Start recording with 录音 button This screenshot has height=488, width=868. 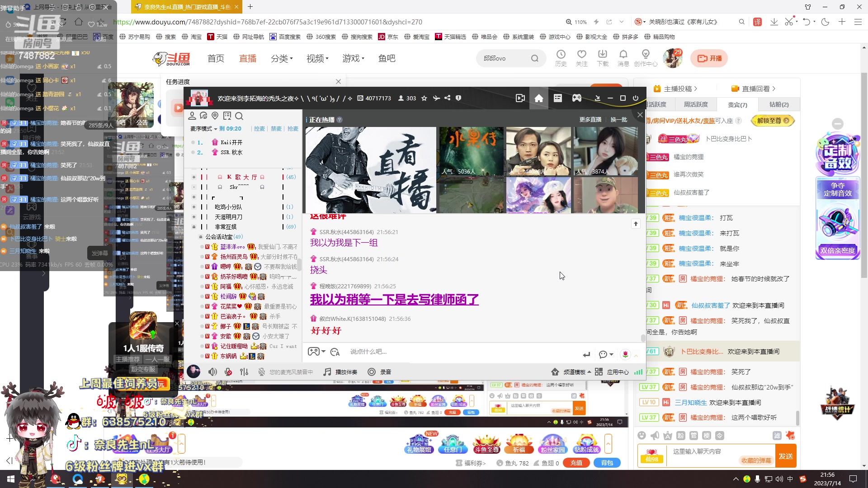[x=379, y=372]
